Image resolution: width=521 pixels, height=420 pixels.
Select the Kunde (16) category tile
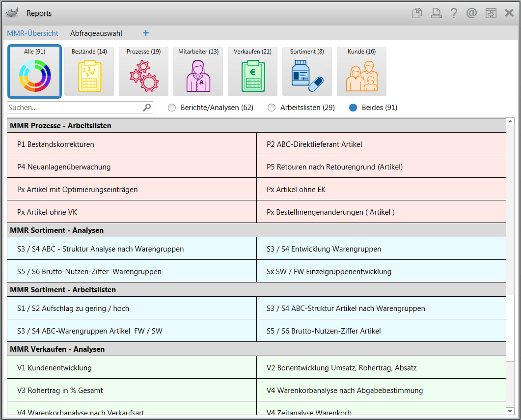click(x=361, y=71)
